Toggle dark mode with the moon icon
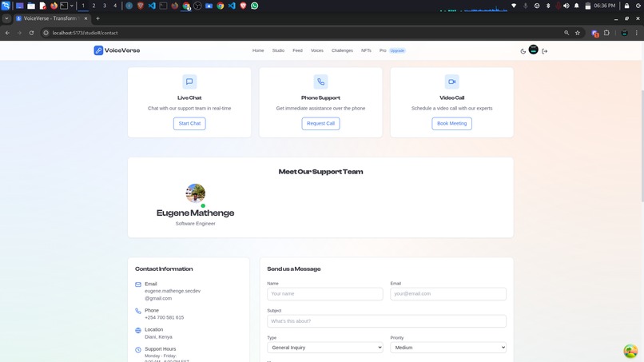The height and width of the screenshot is (362, 644). point(523,51)
